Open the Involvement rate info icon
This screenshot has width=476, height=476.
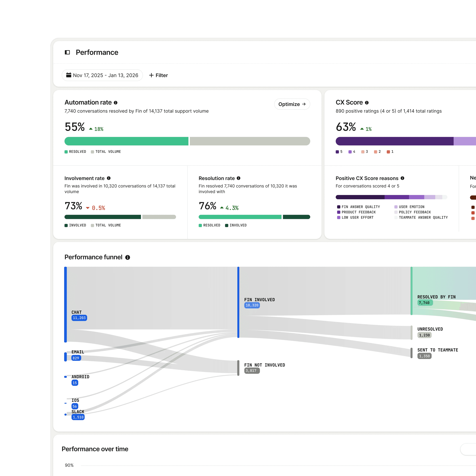pyautogui.click(x=109, y=178)
